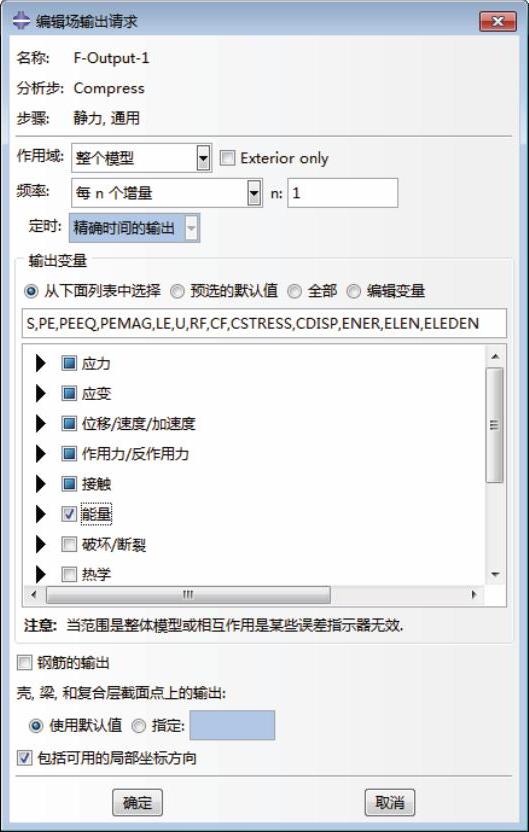This screenshot has width=529, height=832.
Task: Expand the 接触 category arrow
Action: pos(41,484)
